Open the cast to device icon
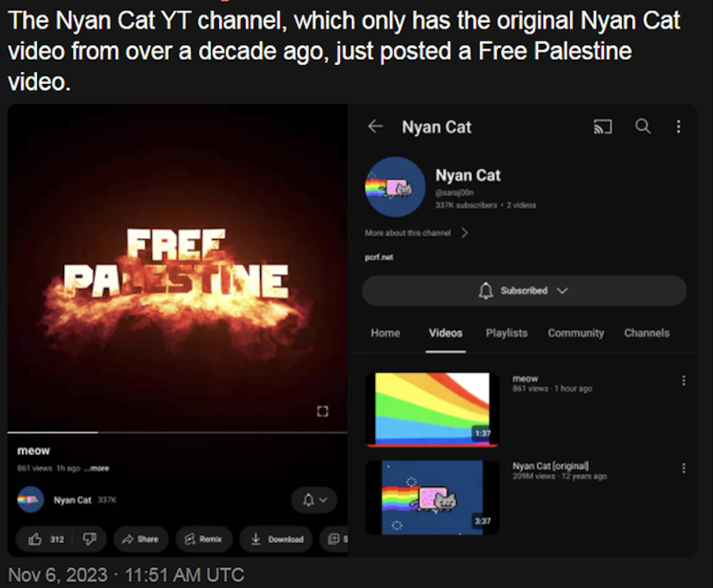This screenshot has width=713, height=588. [602, 127]
